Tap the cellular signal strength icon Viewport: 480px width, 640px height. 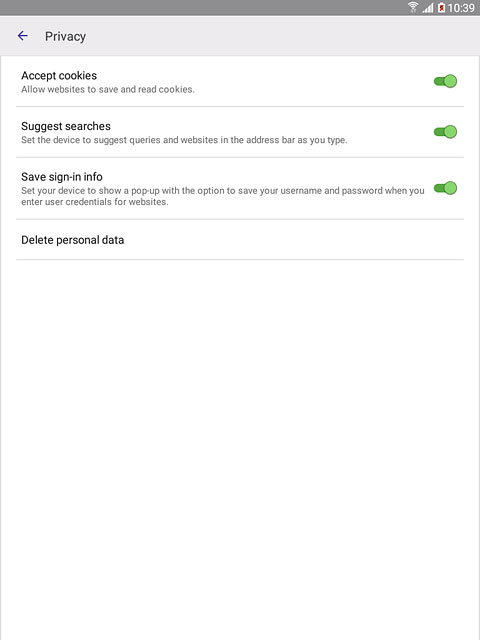pyautogui.click(x=428, y=8)
